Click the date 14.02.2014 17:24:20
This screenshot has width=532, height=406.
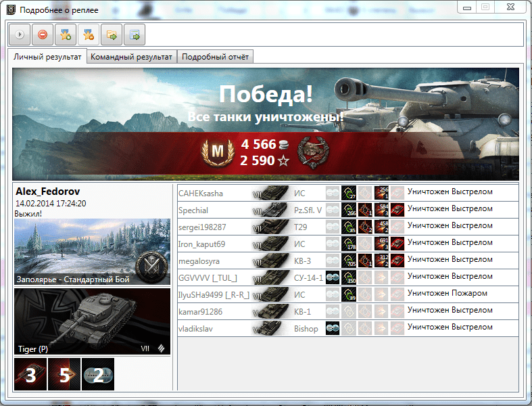tap(51, 204)
